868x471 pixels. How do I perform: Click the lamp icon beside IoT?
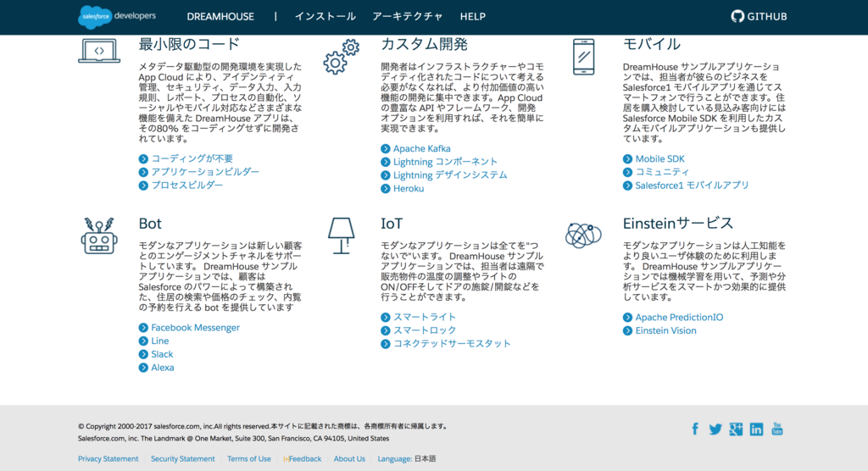342,236
